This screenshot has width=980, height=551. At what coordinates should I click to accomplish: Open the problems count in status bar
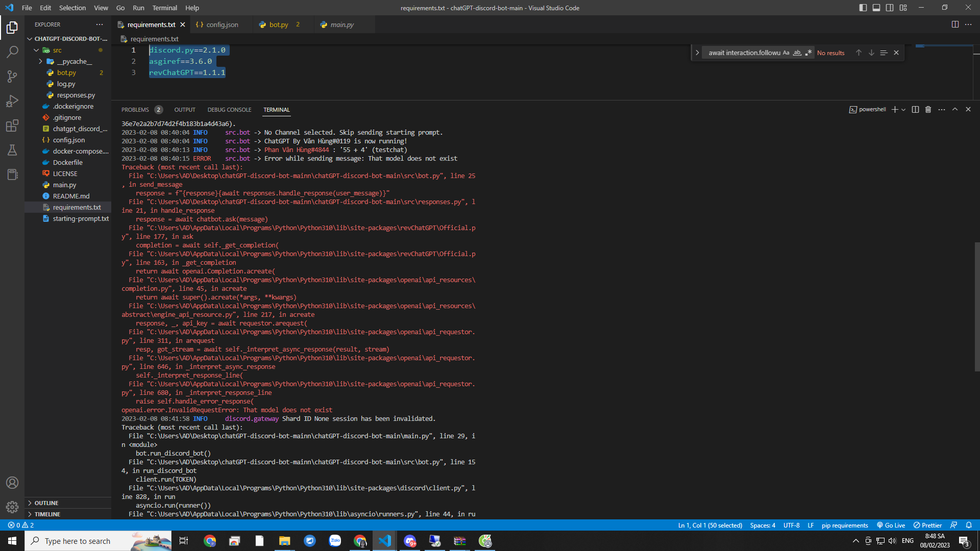tap(21, 525)
